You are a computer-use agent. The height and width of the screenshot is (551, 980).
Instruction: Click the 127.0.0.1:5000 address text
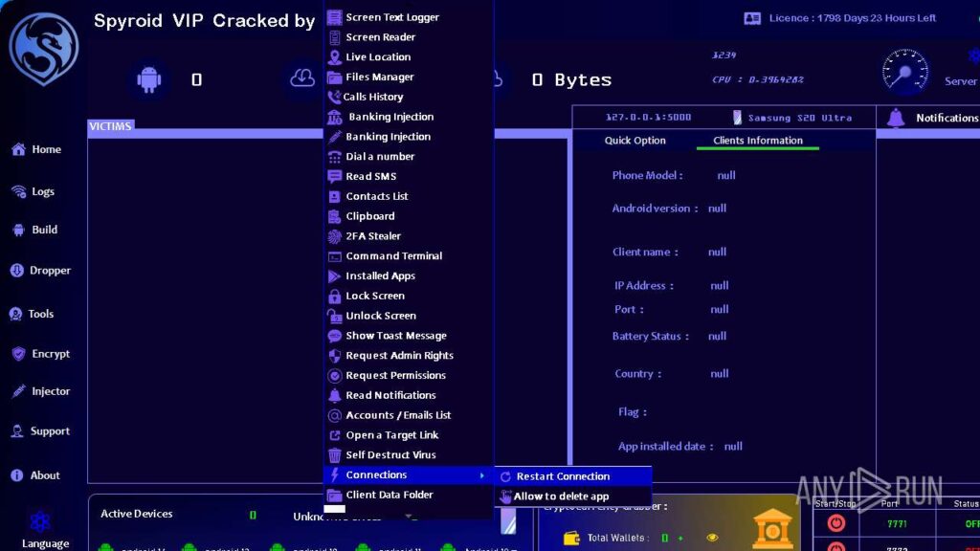[x=648, y=118]
